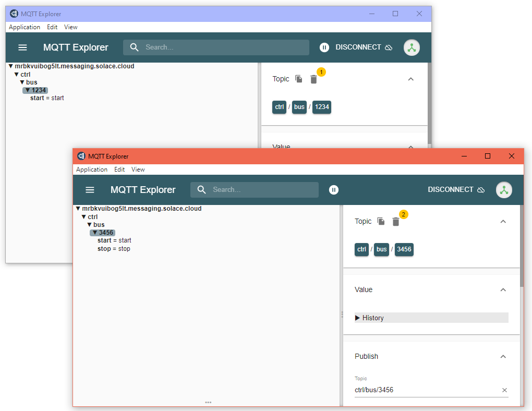The width and height of the screenshot is (532, 411).
Task: Collapse ctrl node in front window tree
Action: point(84,217)
